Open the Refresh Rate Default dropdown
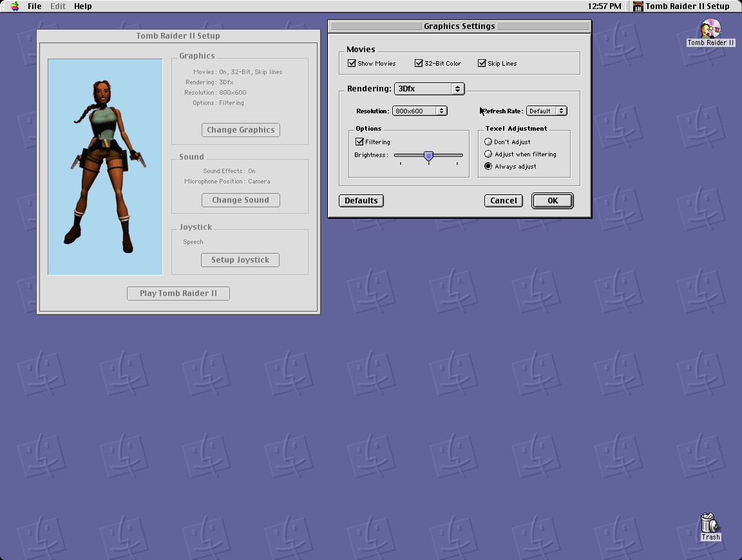 [x=547, y=111]
